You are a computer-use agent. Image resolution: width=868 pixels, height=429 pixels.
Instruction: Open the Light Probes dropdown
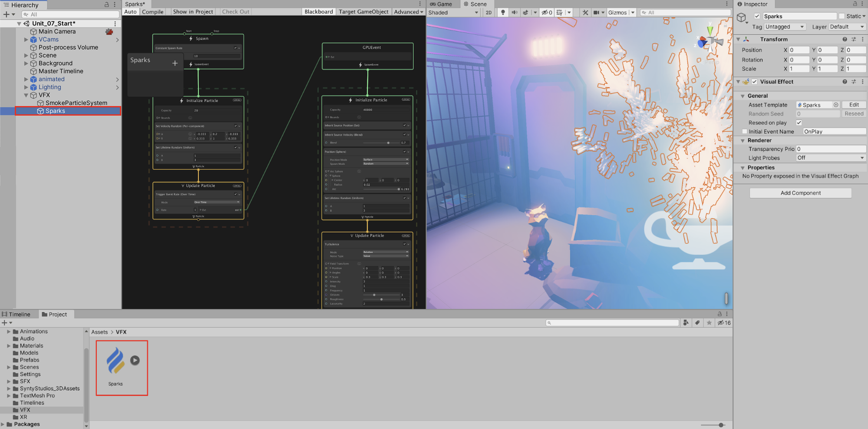pos(831,158)
